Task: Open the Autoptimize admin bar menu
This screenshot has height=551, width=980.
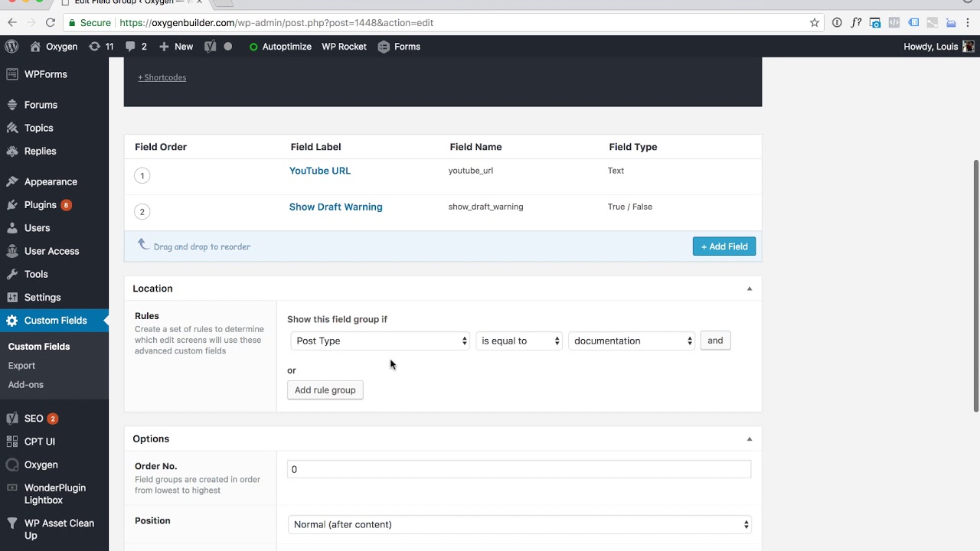Action: 280,47
